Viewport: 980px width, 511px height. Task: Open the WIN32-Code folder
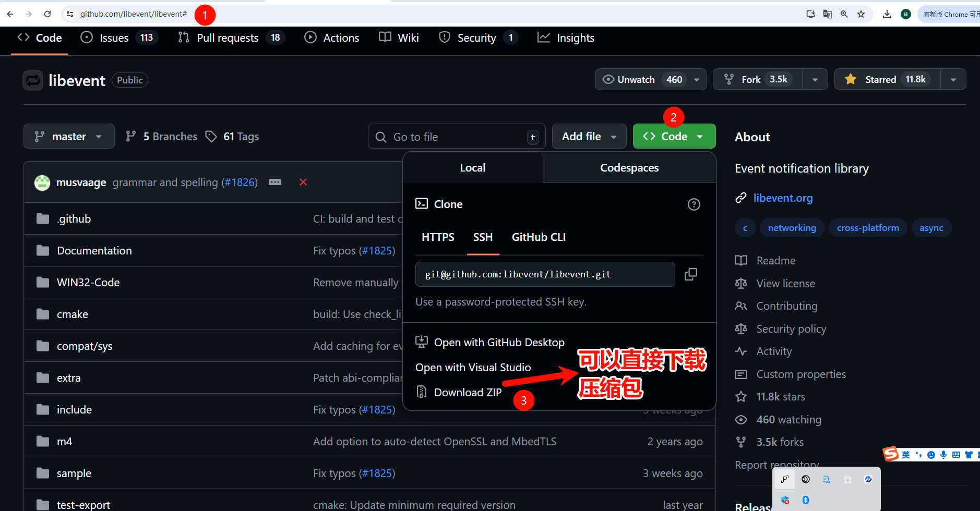[x=88, y=283]
